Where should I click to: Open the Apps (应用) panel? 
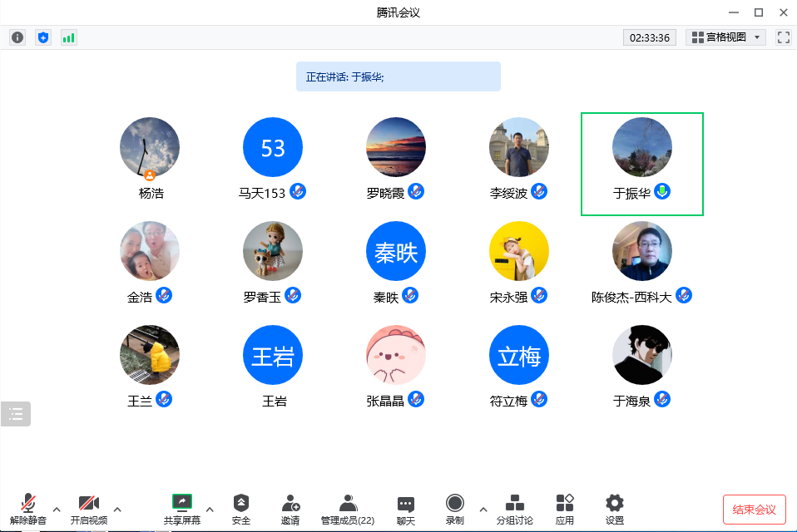point(565,509)
